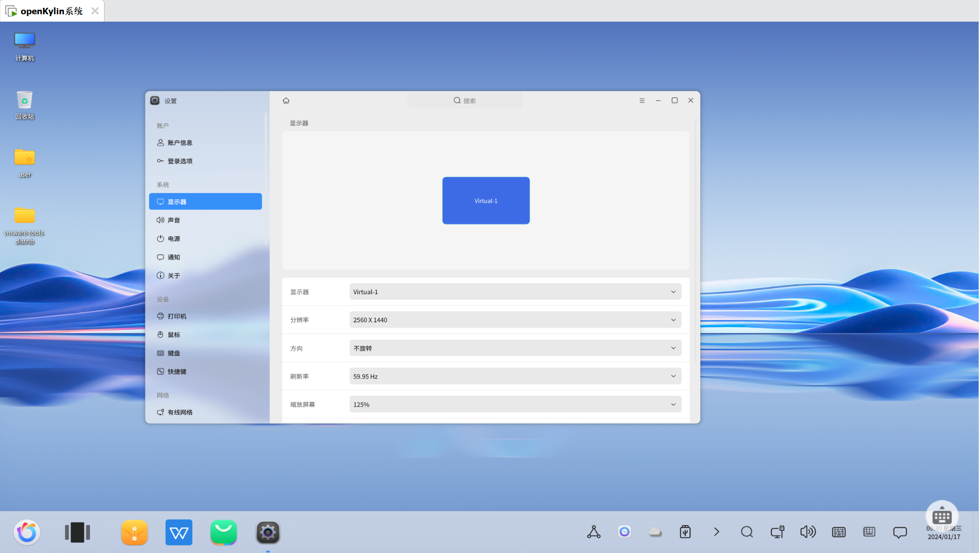Image resolution: width=980 pixels, height=553 pixels.
Task: Click the user folder desktop icon
Action: [x=24, y=163]
